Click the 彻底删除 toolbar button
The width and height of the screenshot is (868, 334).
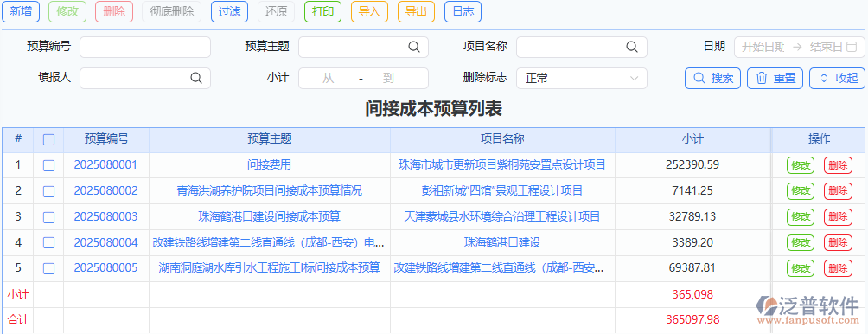[171, 11]
